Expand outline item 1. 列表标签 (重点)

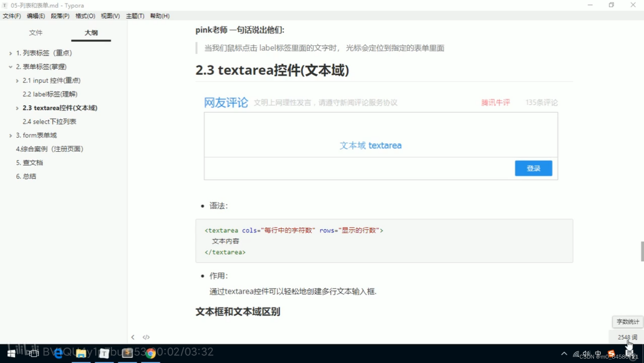10,53
